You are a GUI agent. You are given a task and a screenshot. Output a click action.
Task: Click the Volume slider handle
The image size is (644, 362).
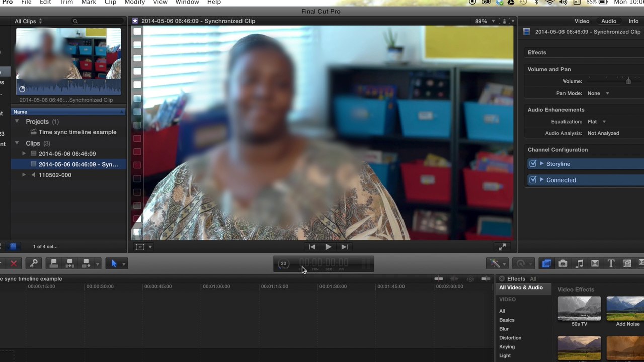tap(628, 81)
